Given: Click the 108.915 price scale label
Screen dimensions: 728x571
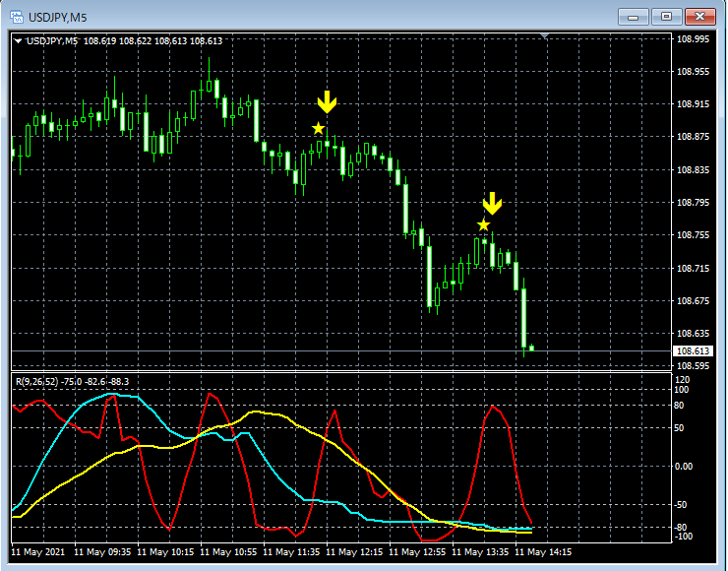Looking at the screenshot, I should [693, 104].
